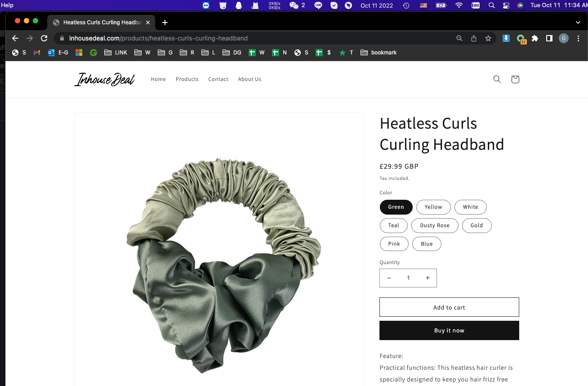Close the Heatless Curls browser tab

(148, 22)
